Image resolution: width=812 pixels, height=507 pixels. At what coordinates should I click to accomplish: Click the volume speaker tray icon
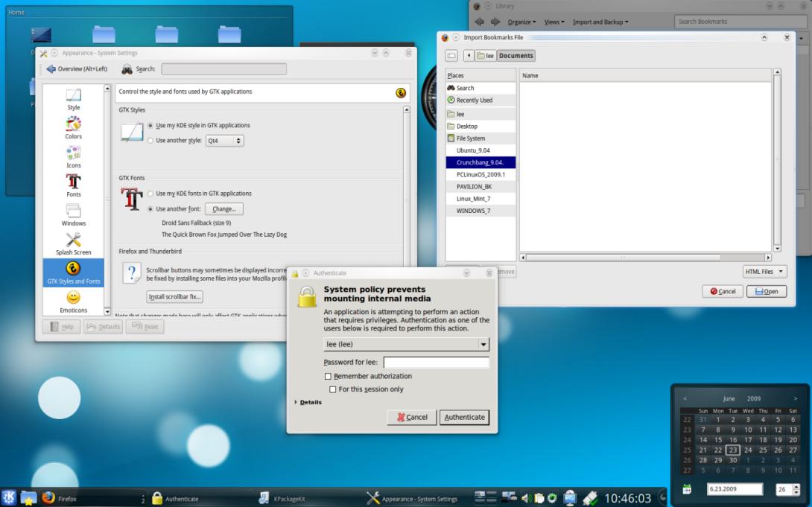click(x=527, y=498)
